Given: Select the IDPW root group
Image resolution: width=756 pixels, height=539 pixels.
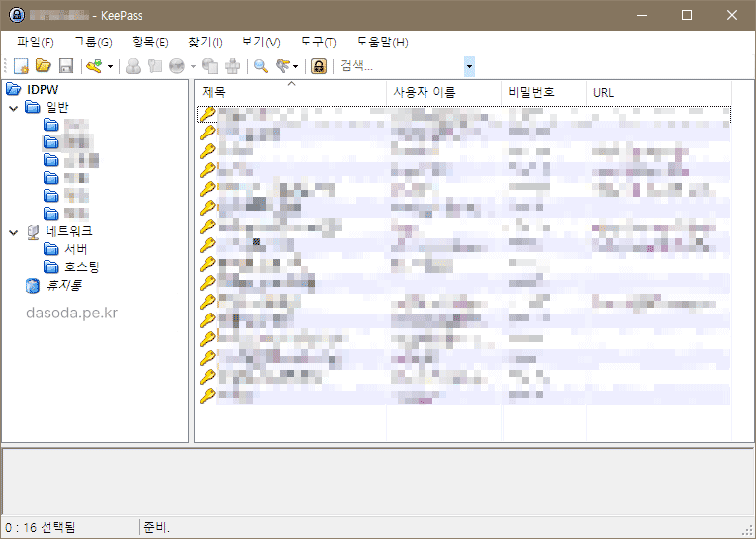Looking at the screenshot, I should pos(43,89).
